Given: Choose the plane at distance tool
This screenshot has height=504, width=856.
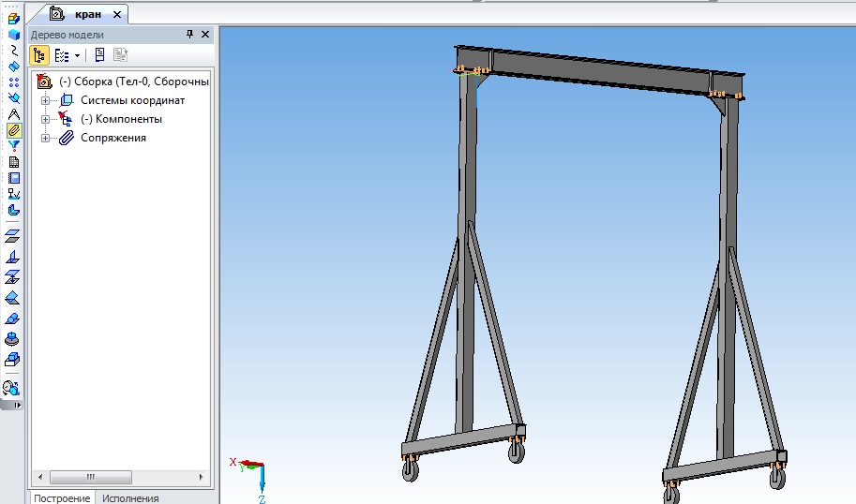Looking at the screenshot, I should (x=12, y=276).
